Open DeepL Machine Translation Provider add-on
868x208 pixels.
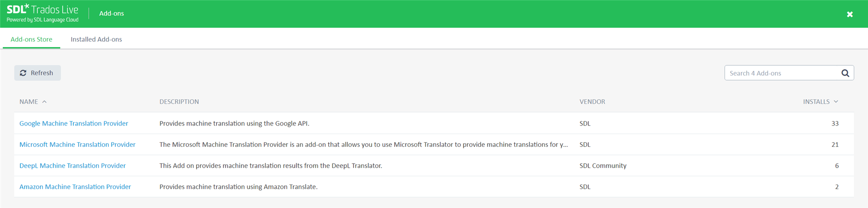(x=72, y=165)
